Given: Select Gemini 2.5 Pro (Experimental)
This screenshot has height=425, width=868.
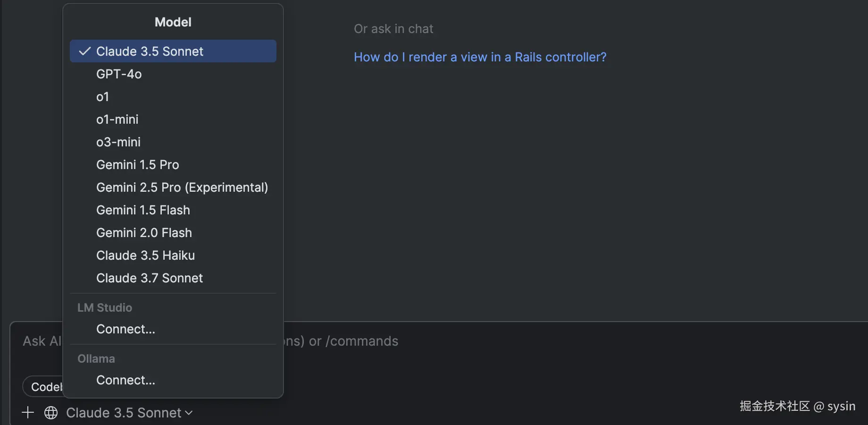Looking at the screenshot, I should (x=182, y=187).
